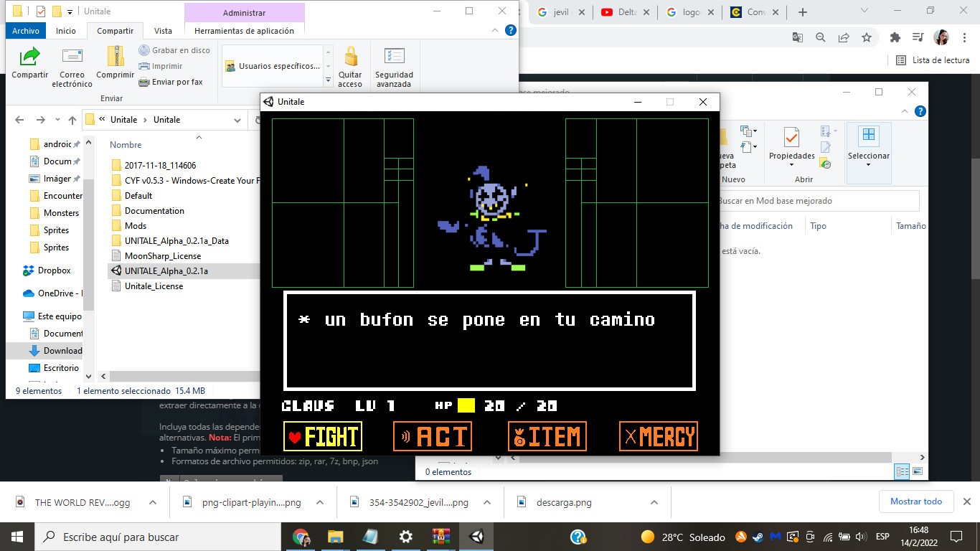Viewport: 980px width, 551px height.
Task: Bookmark this page with star icon
Action: coord(866,37)
